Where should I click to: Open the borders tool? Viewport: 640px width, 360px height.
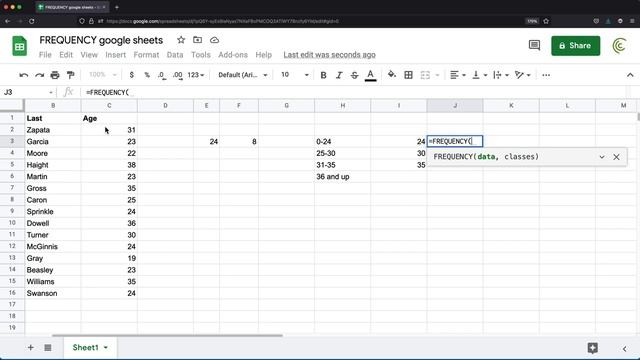[408, 75]
